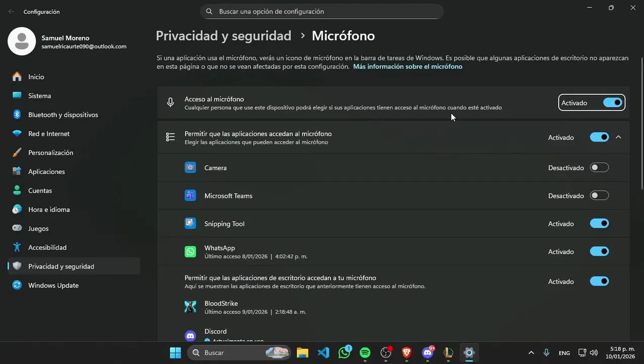The image size is (644, 364).
Task: Click the Juegos controller icon
Action: pos(17,229)
